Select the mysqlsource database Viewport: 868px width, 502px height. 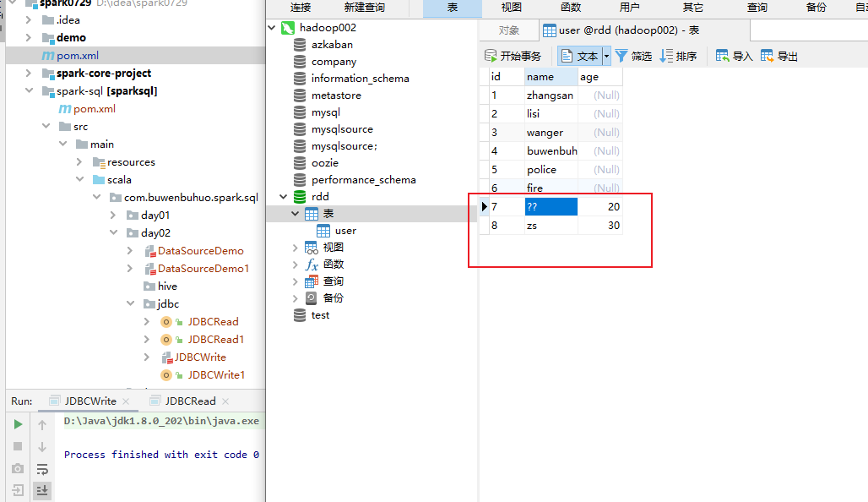[x=342, y=129]
